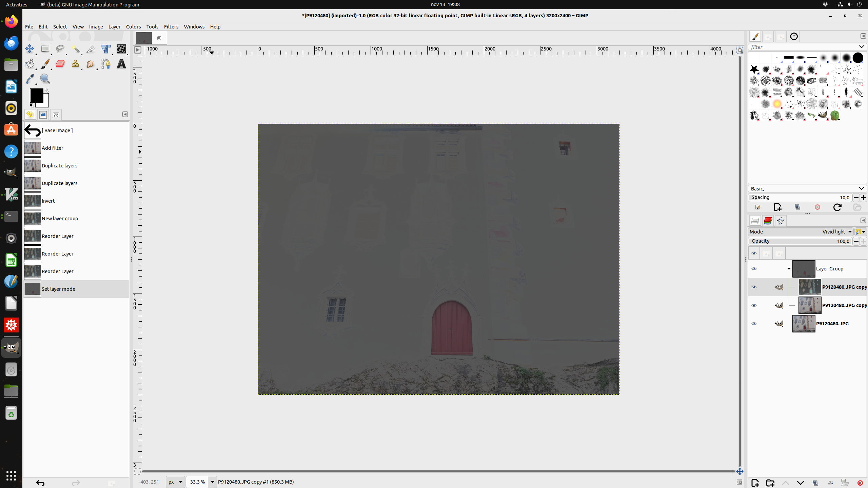The image size is (868, 488).
Task: Hide the Layer Group visibility eye
Action: [754, 269]
